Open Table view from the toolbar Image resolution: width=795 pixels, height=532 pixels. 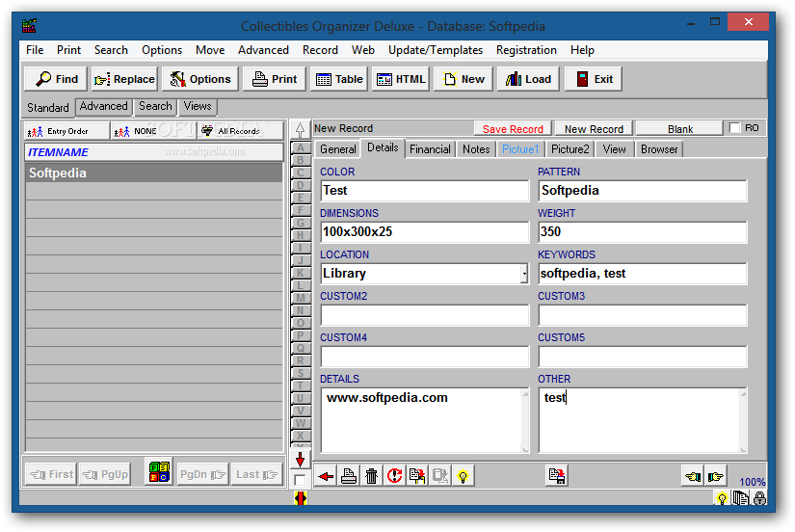pos(338,79)
